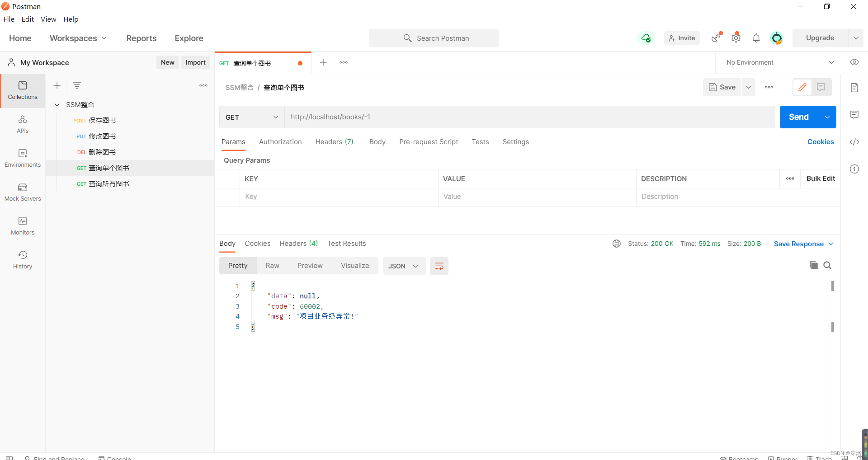
Task: Open the GET method dropdown
Action: [x=252, y=117]
